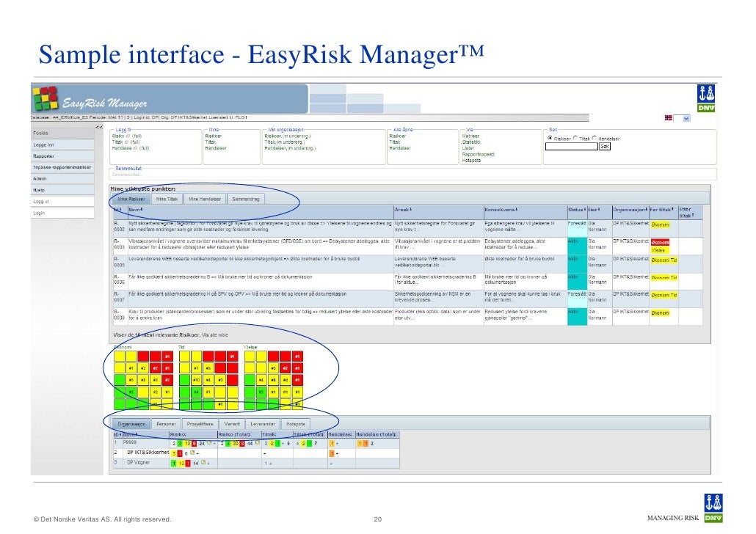This screenshot has width=756, height=534.
Task: Open Rapportoppsett under Vis
Action: coord(478,154)
